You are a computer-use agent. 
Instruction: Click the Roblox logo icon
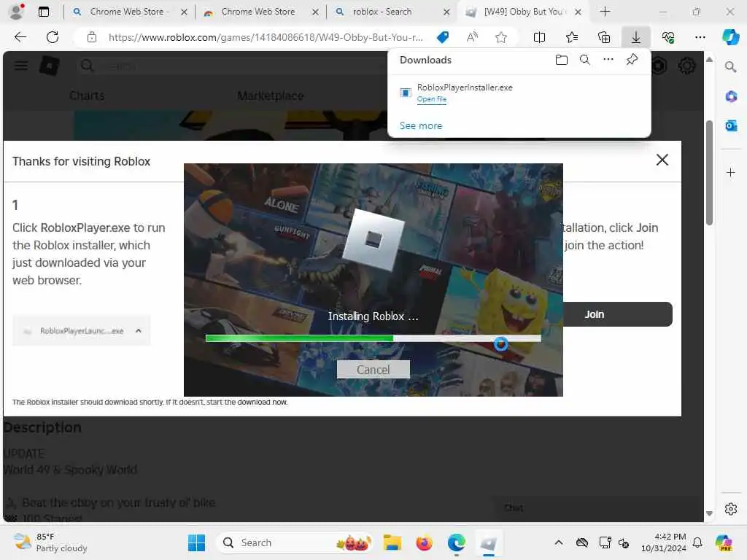point(50,66)
